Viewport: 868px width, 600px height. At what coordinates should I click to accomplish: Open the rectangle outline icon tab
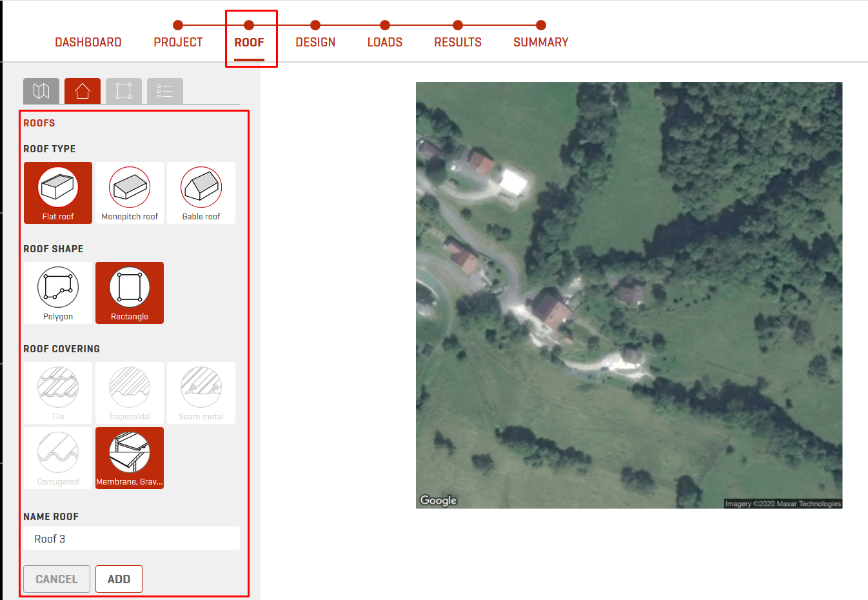point(124,91)
